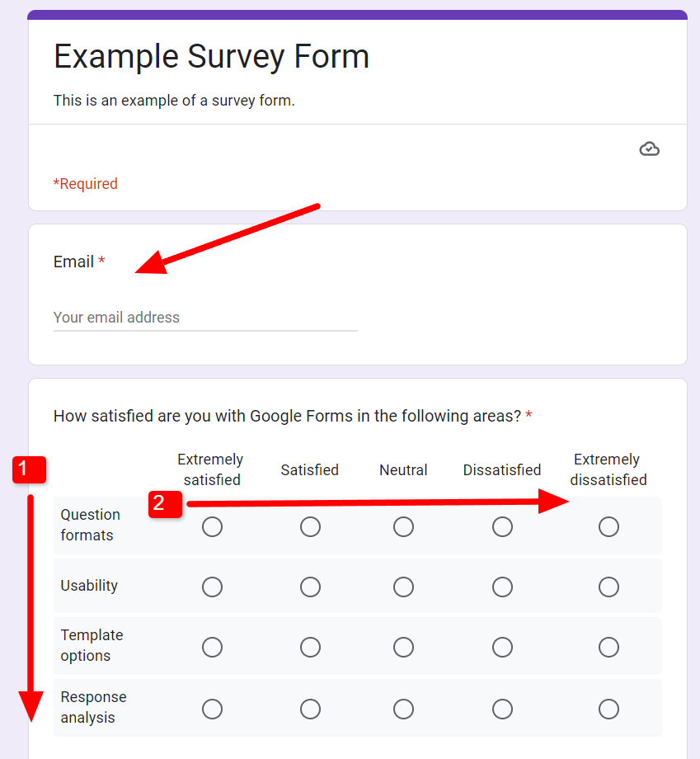The width and height of the screenshot is (700, 759).
Task: Select Extremely satisfied for Response analysis
Action: [212, 709]
